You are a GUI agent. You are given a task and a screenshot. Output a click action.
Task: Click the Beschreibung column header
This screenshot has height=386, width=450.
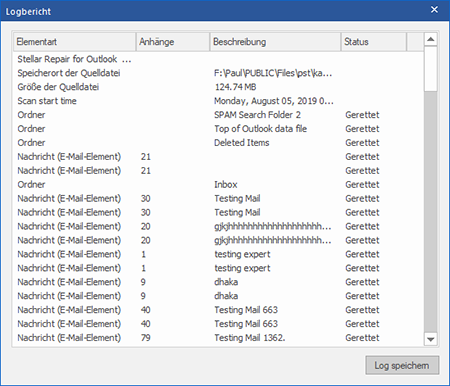[275, 42]
